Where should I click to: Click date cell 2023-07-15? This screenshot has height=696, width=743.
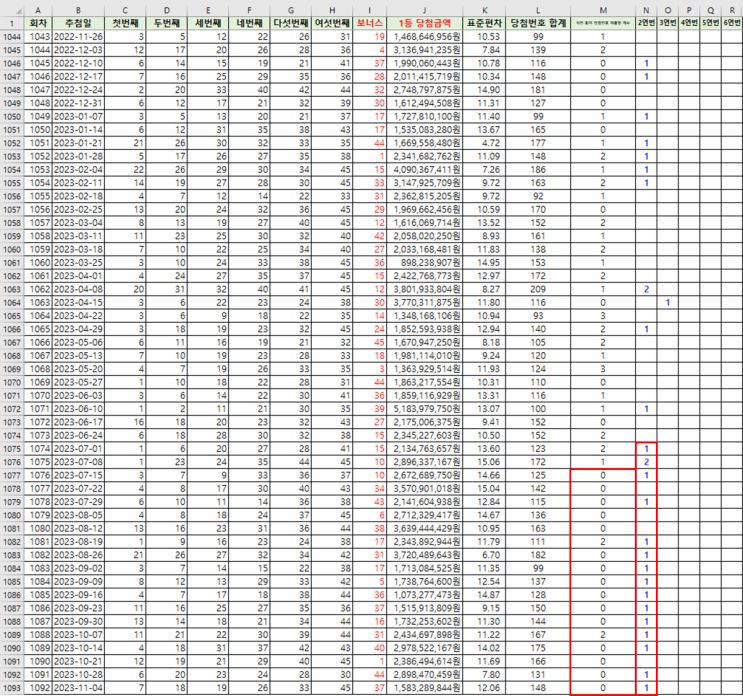(78, 475)
